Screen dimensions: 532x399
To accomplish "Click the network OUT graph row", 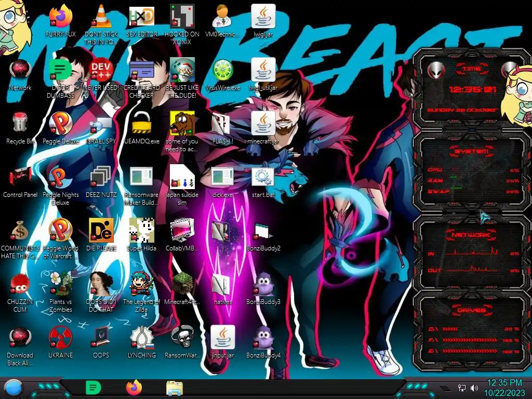I will pos(474,270).
